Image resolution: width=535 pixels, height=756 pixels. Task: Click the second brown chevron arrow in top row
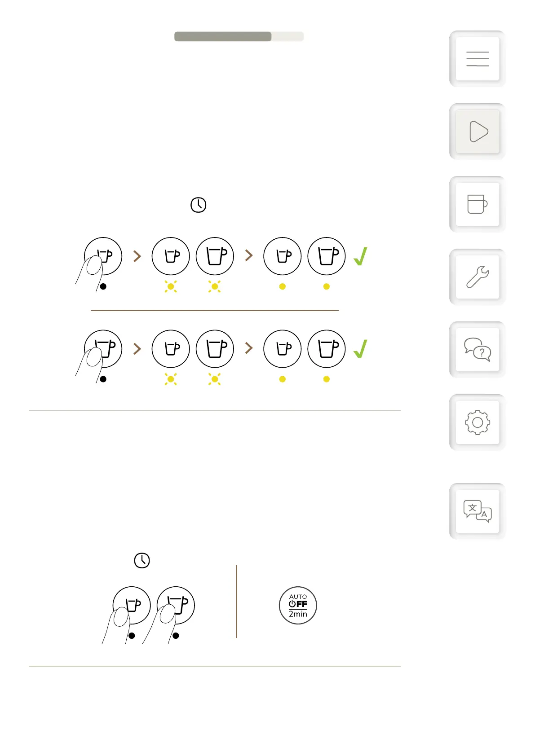[249, 255]
